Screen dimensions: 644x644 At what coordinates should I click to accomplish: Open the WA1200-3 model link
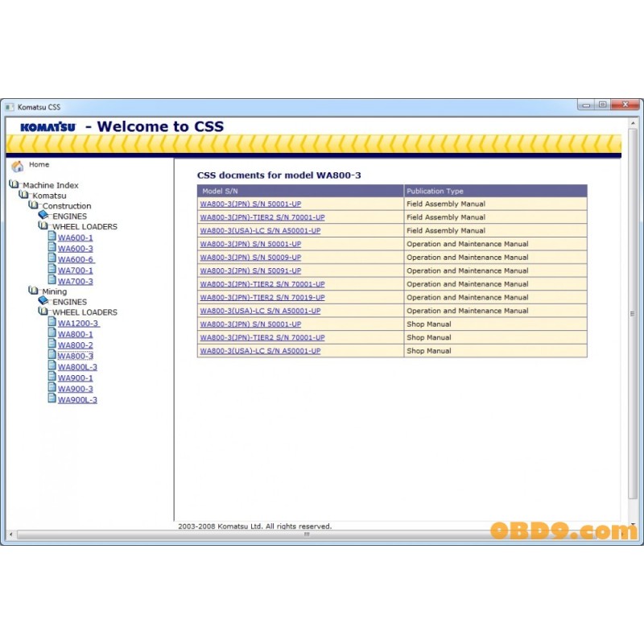click(x=79, y=324)
